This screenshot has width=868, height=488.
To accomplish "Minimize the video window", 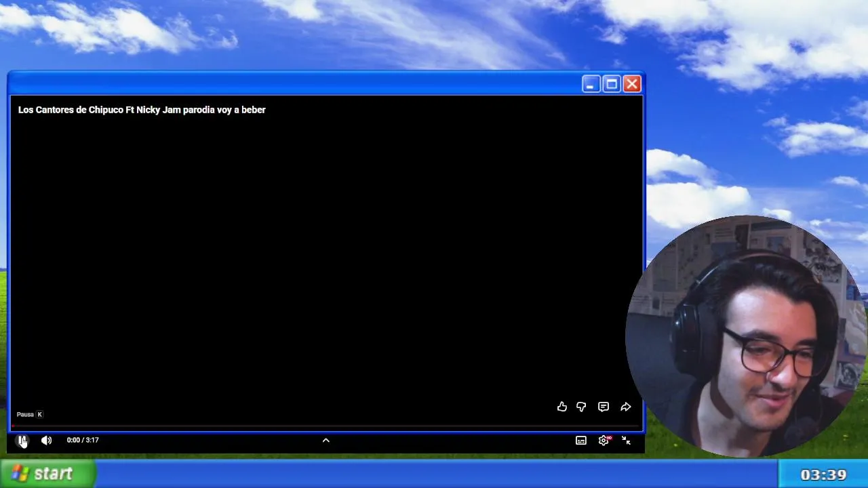I will pyautogui.click(x=591, y=84).
